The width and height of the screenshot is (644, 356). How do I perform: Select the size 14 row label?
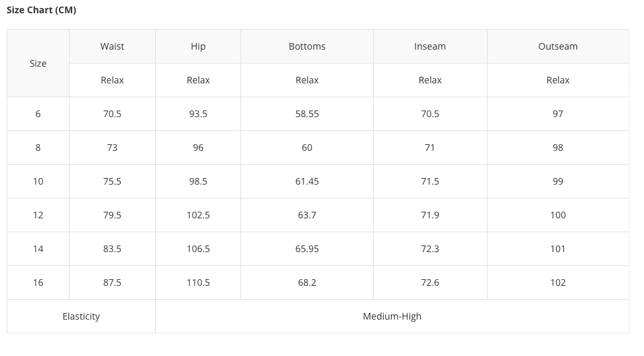click(x=38, y=249)
